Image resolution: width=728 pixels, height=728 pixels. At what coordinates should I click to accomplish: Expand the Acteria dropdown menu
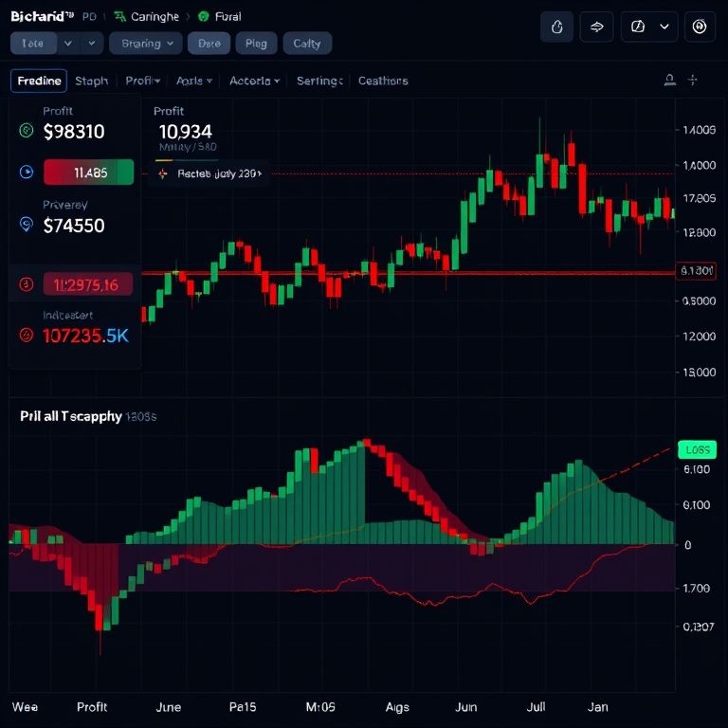[254, 81]
